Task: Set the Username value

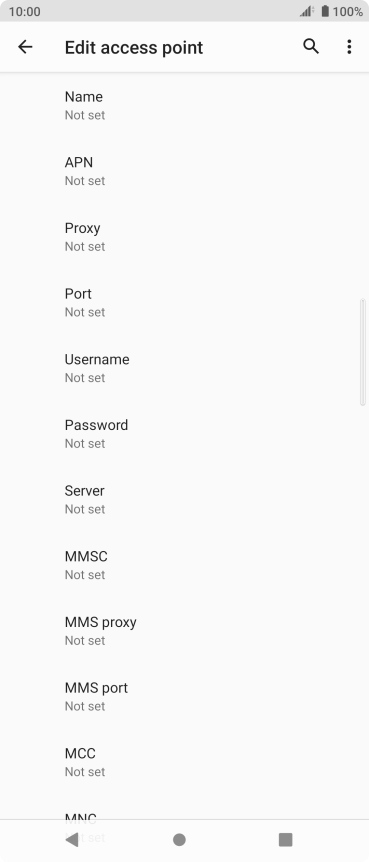Action: [x=185, y=368]
